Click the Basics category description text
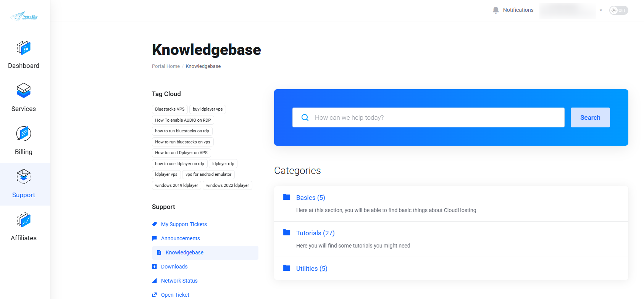The height and width of the screenshot is (299, 644). click(386, 210)
